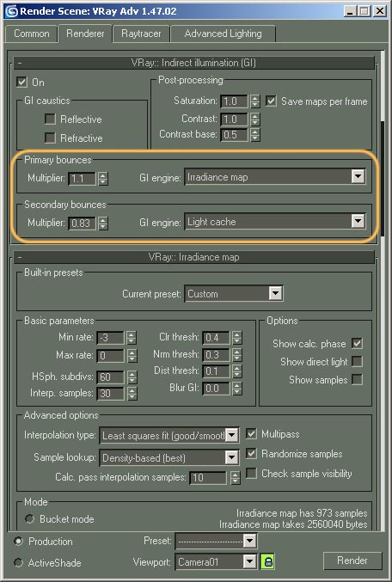Adjust the Saturation spinner arrows
The height and width of the screenshot is (582, 392).
pos(254,101)
